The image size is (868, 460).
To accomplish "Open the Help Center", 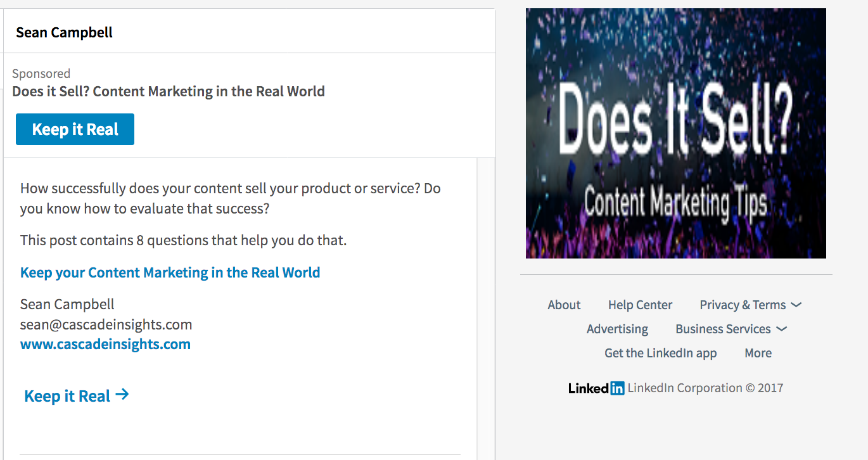I will click(x=640, y=305).
